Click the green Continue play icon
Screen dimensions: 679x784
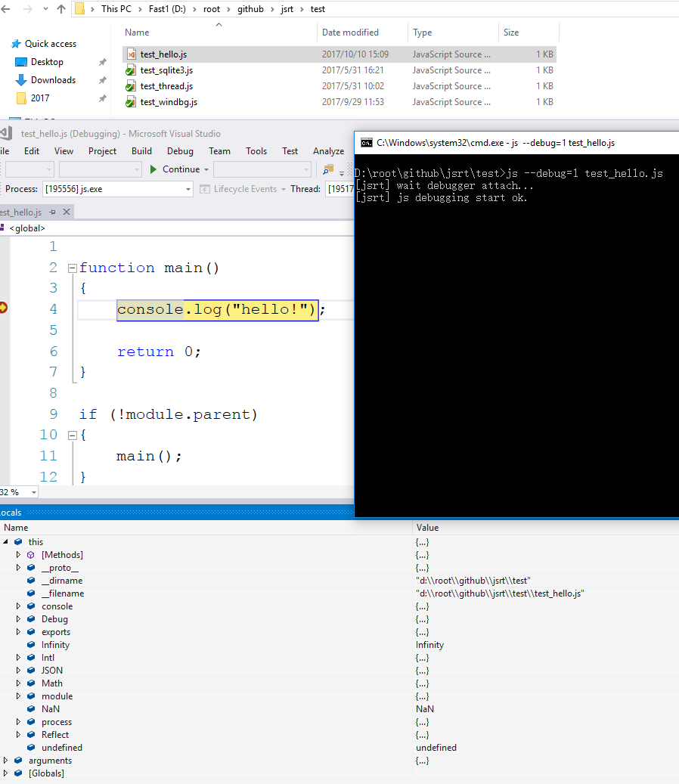[153, 169]
